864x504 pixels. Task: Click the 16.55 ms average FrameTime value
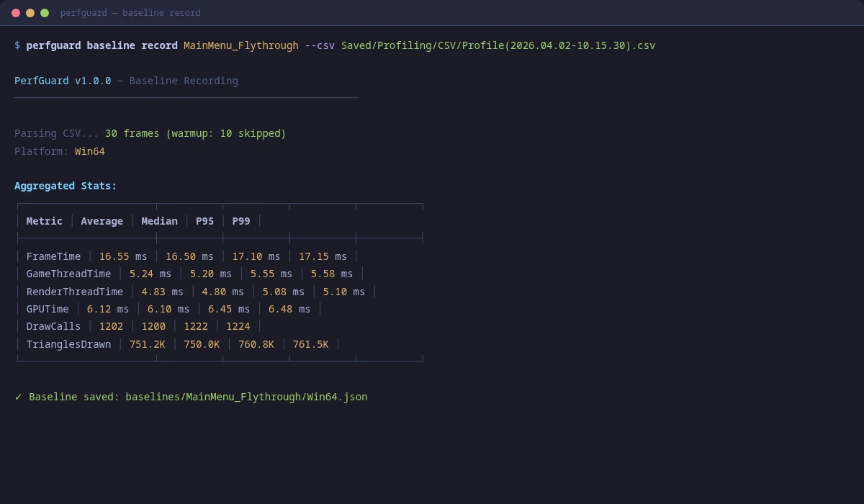click(122, 256)
